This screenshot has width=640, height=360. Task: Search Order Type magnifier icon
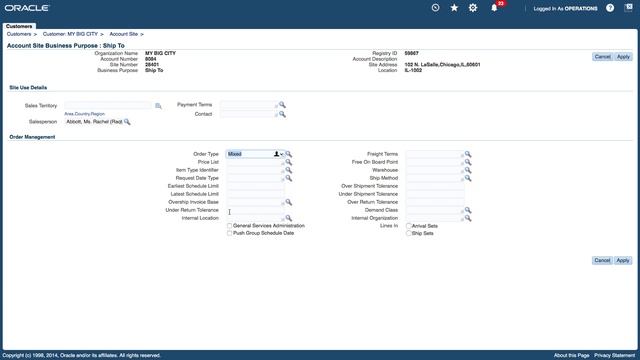click(289, 154)
